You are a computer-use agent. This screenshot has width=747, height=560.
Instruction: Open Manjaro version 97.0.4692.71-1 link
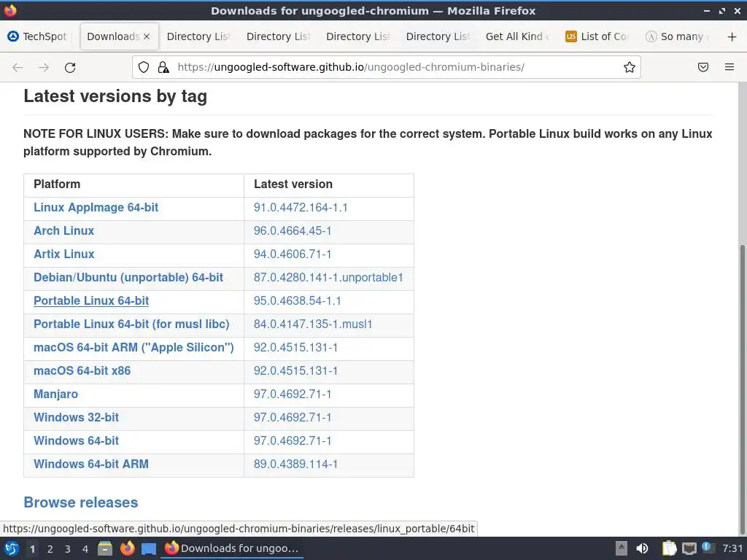[x=293, y=394]
